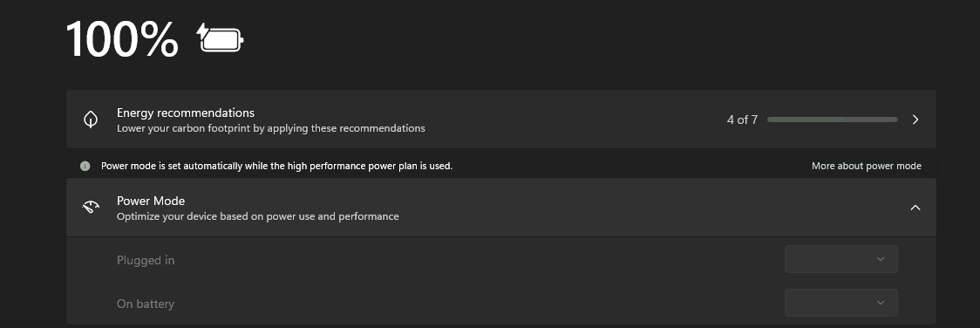Click the charging battery icon
Screen dimensions: 980x328
pos(220,38)
